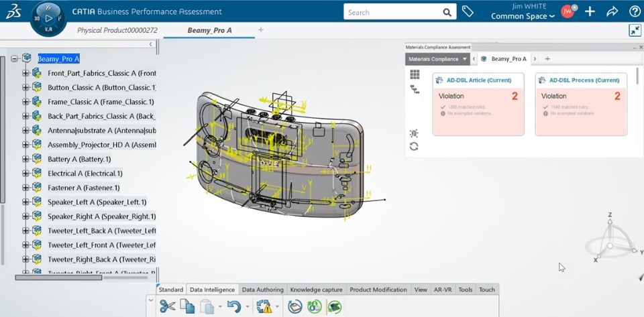Click the search magnifier icon
The image size is (644, 317).
(447, 12)
